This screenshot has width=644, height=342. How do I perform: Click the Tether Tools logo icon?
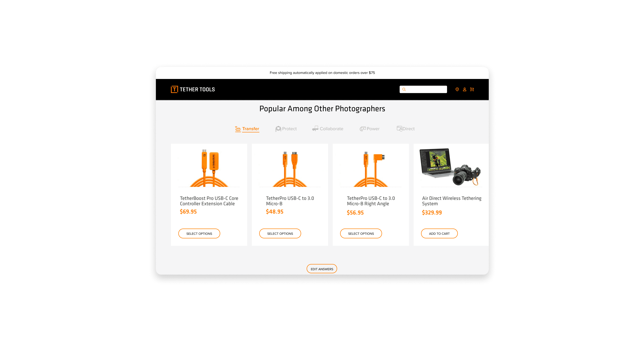174,89
